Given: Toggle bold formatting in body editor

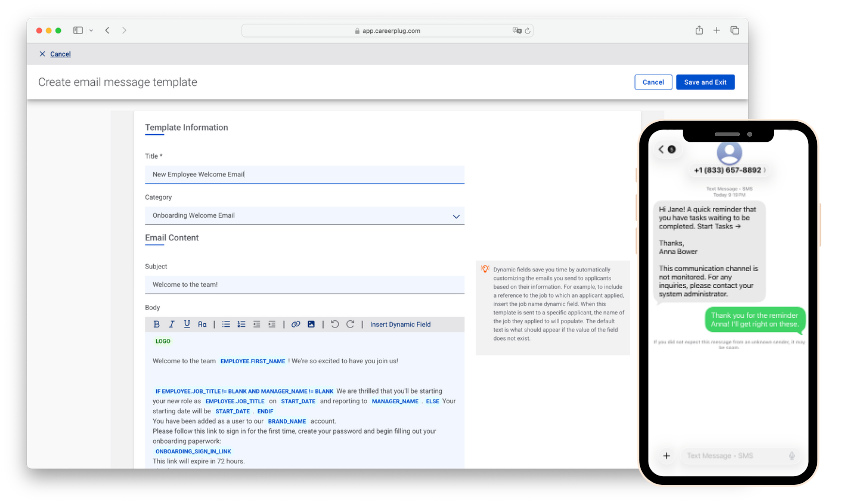Looking at the screenshot, I should click(156, 324).
